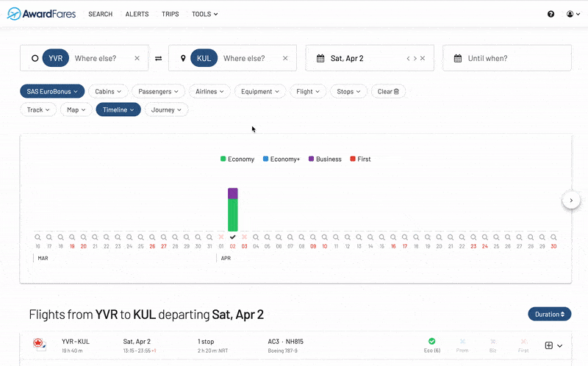
Task: Search availability for Mar 31
Action: [209, 237]
